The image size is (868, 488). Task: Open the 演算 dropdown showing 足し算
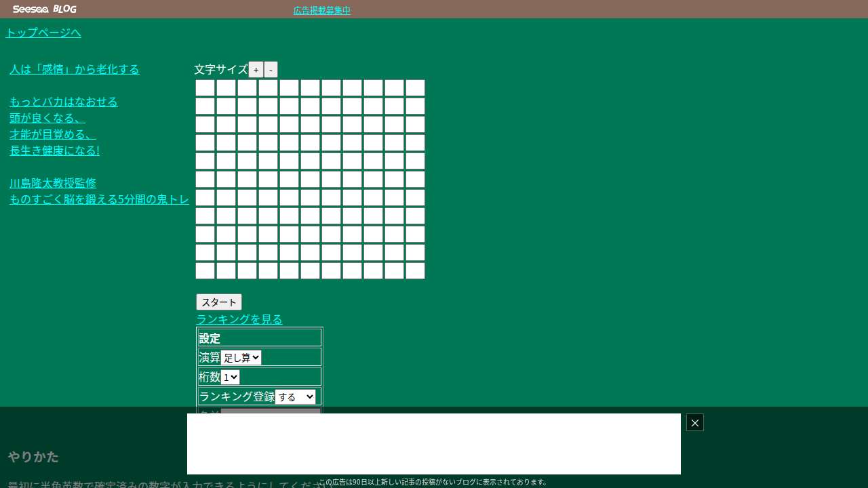tap(241, 357)
